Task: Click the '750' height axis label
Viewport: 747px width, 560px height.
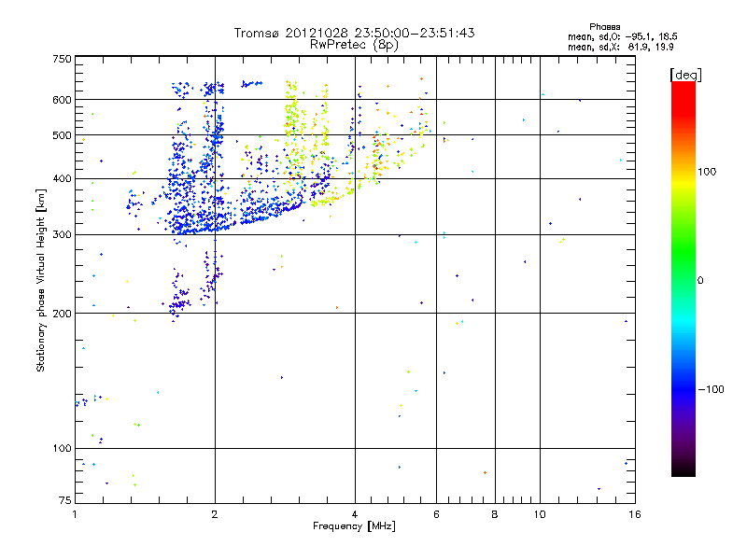Action: point(63,59)
